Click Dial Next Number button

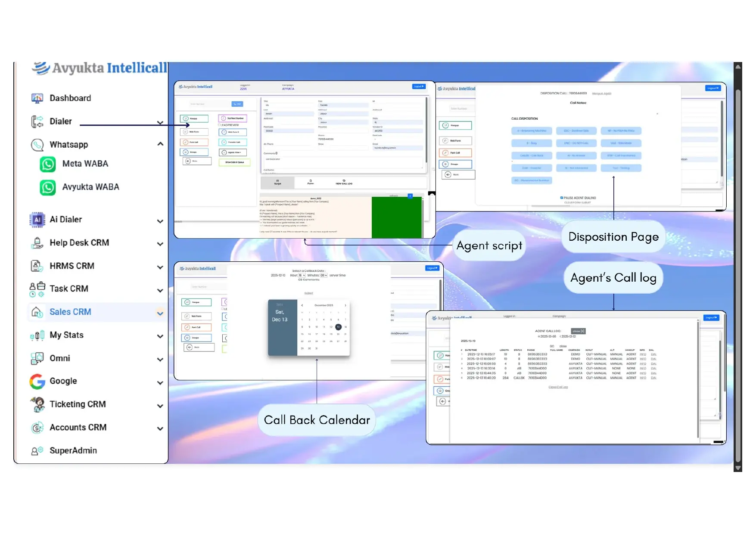click(233, 118)
